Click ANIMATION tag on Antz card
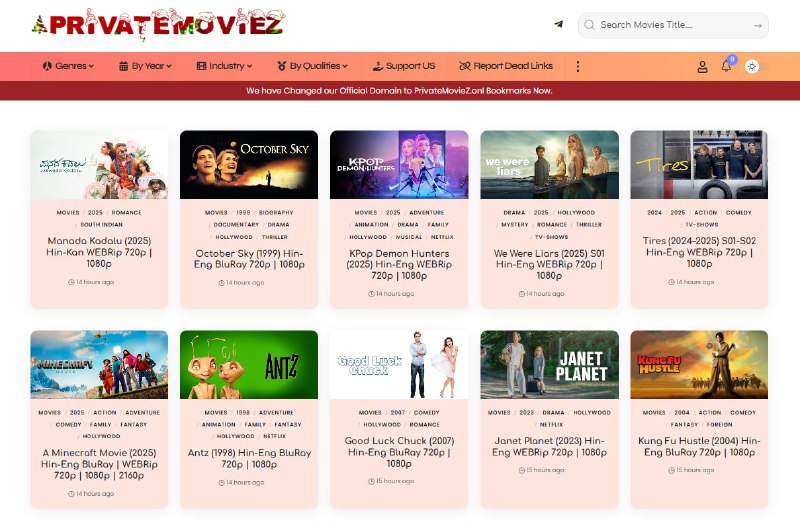Screen dimensions: 800x521 (x=218, y=425)
